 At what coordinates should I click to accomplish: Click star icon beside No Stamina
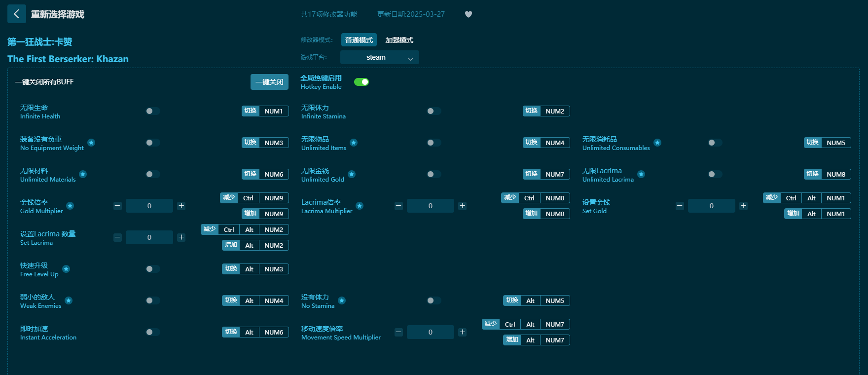tap(342, 300)
